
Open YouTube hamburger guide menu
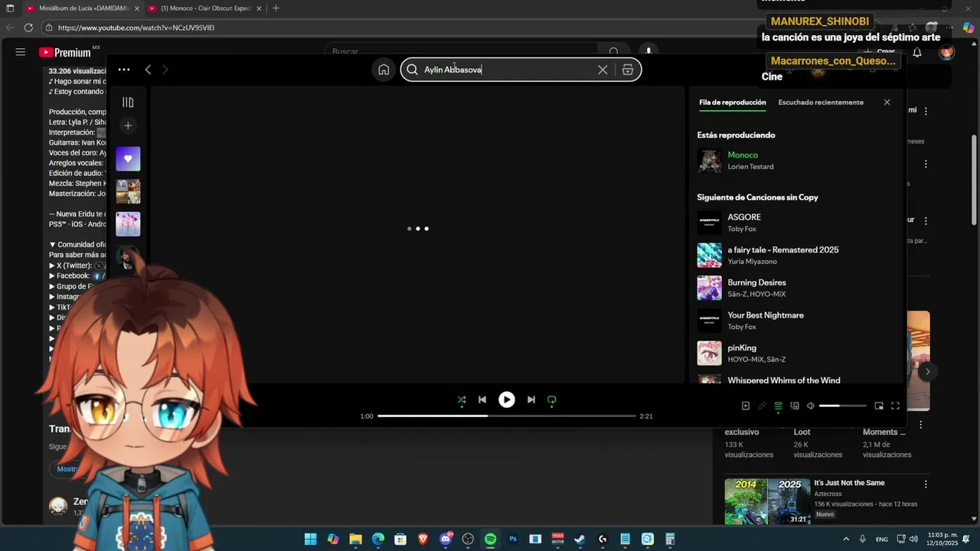21,52
